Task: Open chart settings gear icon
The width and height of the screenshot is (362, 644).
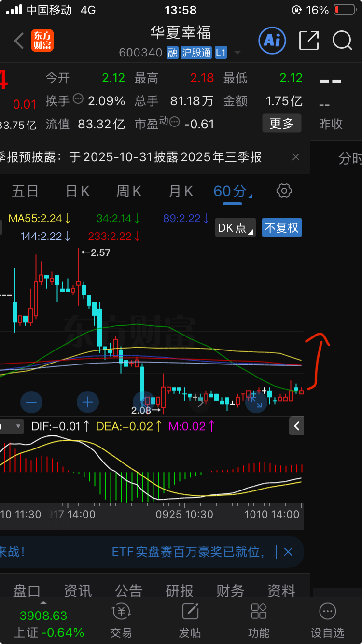Action: pos(284,191)
